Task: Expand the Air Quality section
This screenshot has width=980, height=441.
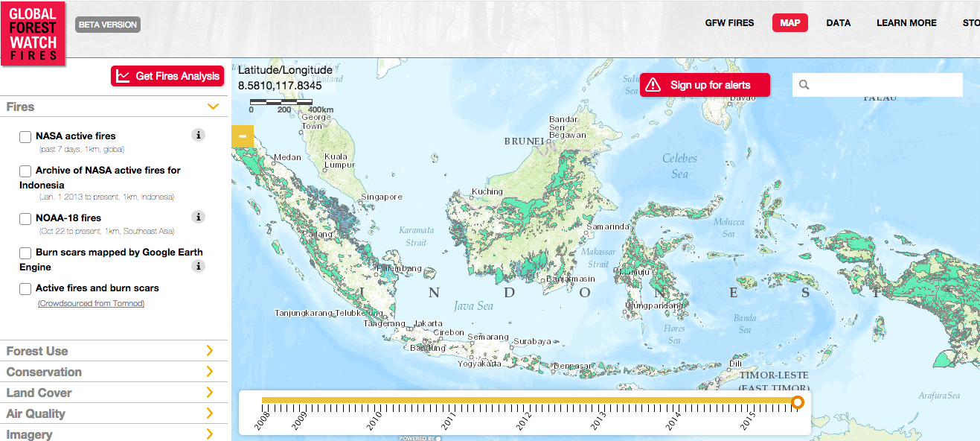Action: tap(113, 413)
